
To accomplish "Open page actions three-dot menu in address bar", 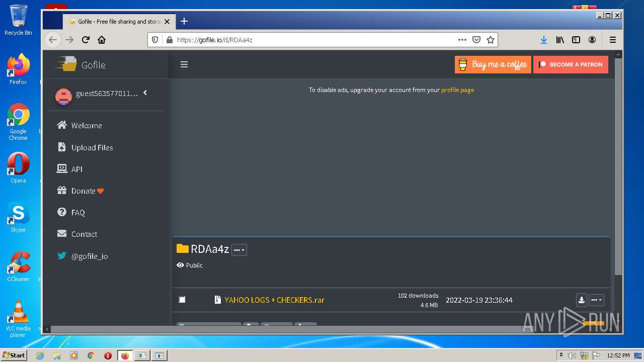I will pos(462,40).
